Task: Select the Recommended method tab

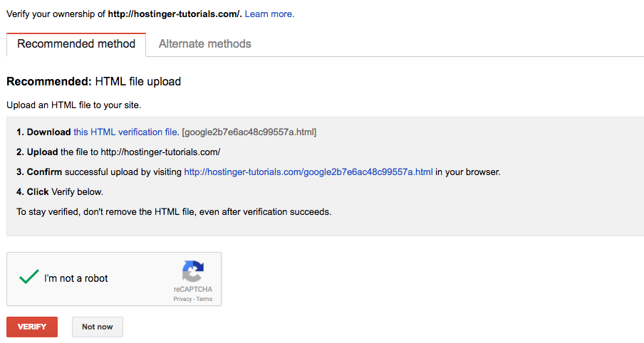Action: 76,44
